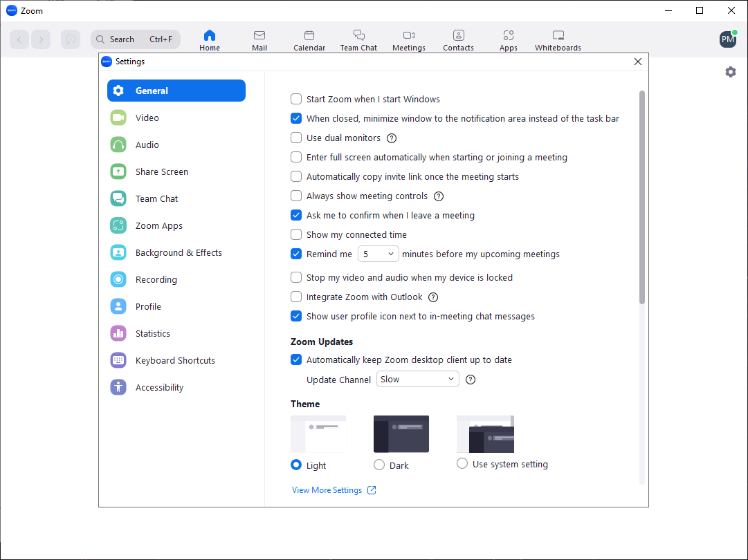Open the Recording settings category
Viewport: 748px width, 560px height.
pyautogui.click(x=176, y=280)
